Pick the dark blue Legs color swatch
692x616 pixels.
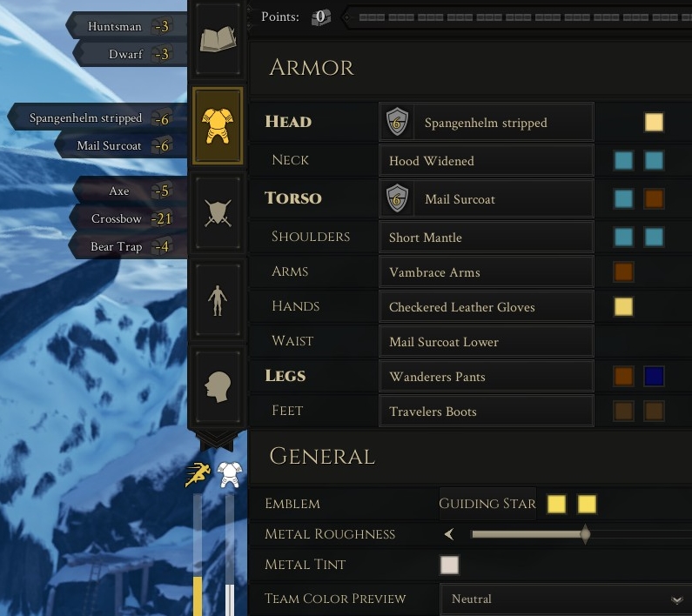tap(654, 377)
